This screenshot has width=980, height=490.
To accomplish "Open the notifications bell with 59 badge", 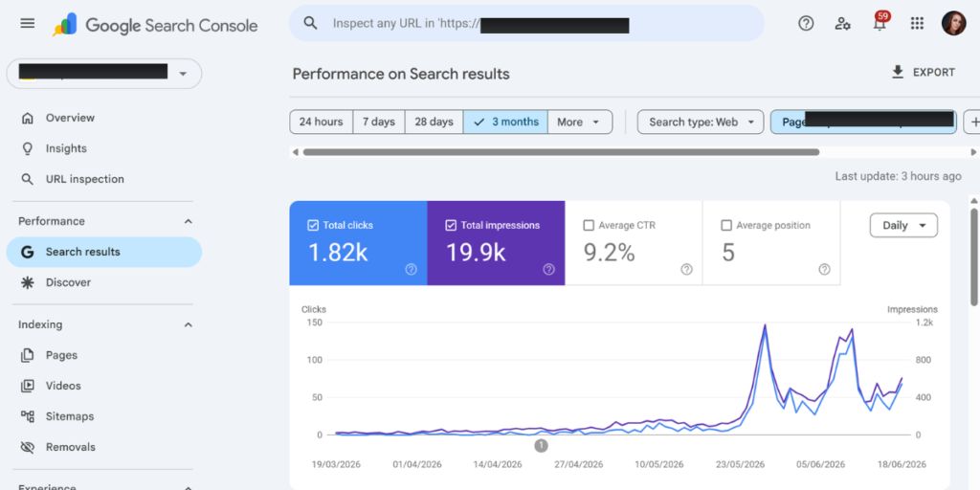I will click(x=880, y=23).
